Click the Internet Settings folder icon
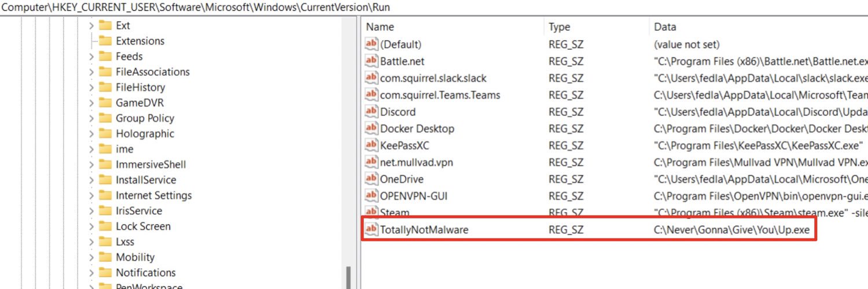868x289 pixels. tap(105, 195)
